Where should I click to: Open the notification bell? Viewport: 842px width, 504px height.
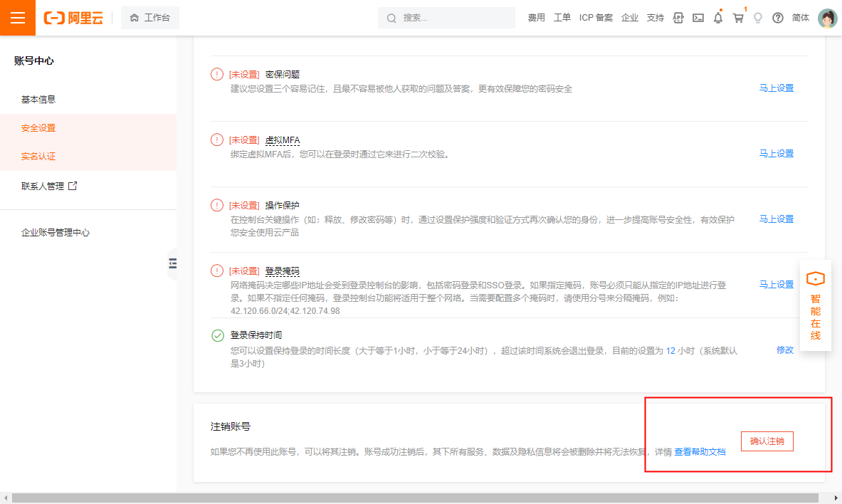coord(718,18)
